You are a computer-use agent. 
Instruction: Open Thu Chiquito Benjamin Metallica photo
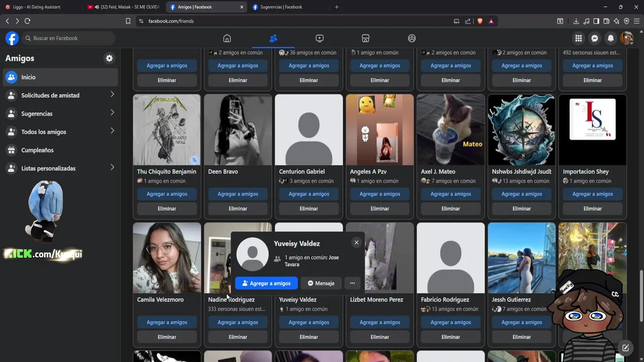pos(167,130)
